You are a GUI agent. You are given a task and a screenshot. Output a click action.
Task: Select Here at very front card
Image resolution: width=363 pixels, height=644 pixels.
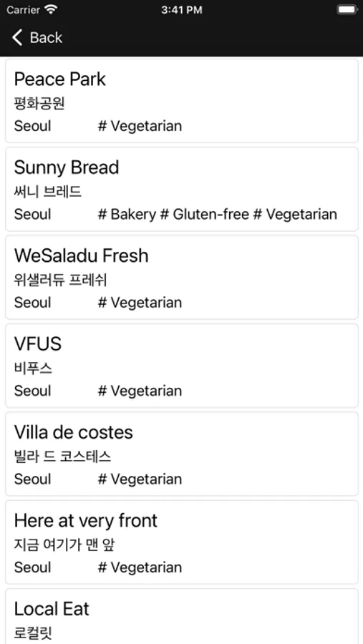click(x=182, y=542)
